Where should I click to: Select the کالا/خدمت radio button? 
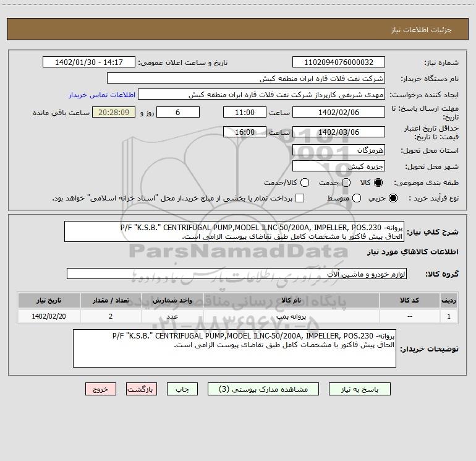click(x=305, y=183)
